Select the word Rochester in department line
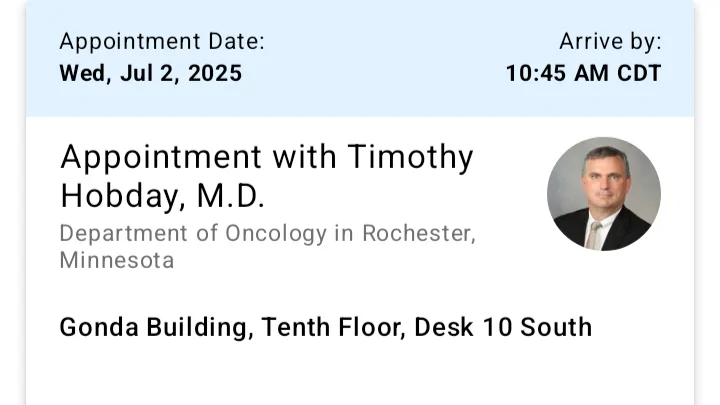 (418, 233)
